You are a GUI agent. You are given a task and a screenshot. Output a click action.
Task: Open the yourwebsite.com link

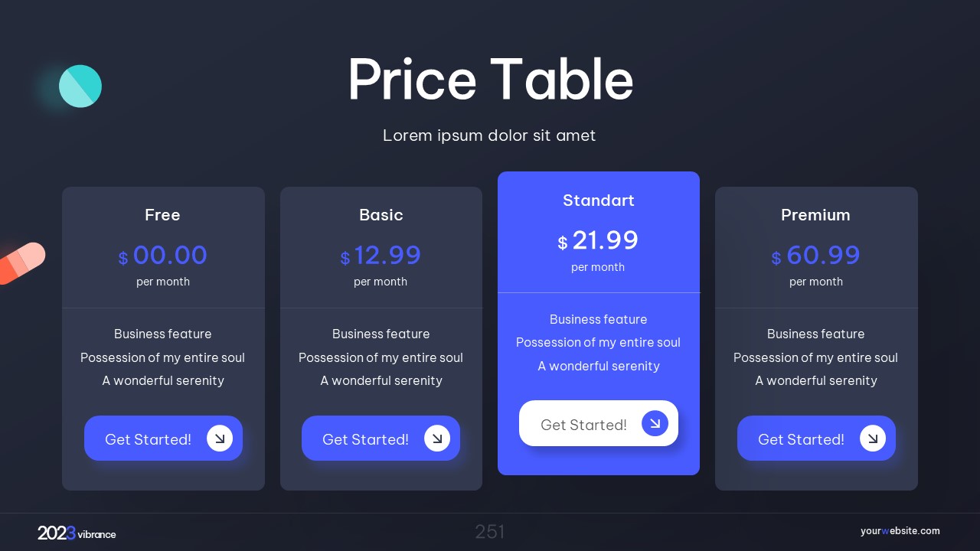point(900,531)
